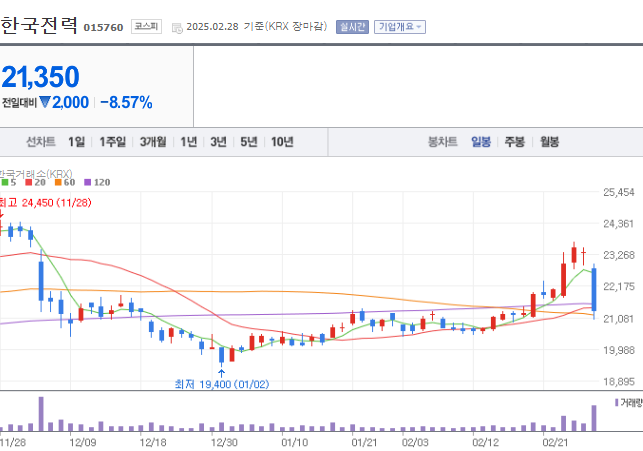Image resolution: width=643 pixels, height=451 pixels.
Task: Click the orange 60-day moving average swatch
Action: [x=58, y=182]
